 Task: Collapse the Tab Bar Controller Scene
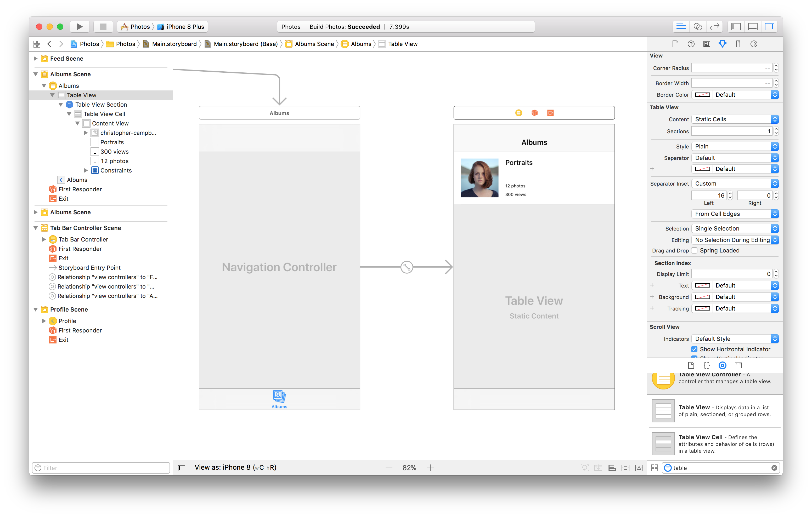pos(36,228)
